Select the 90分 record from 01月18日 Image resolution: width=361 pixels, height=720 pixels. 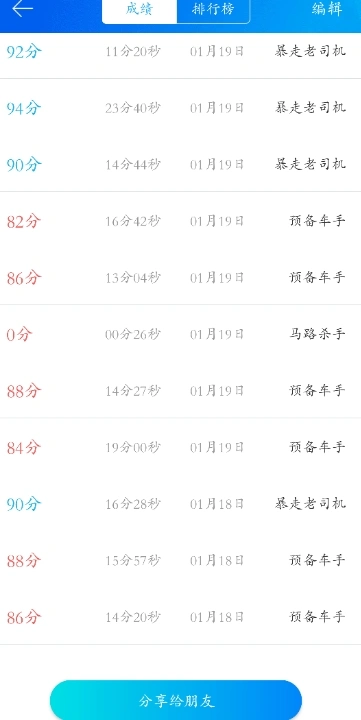pyautogui.click(x=180, y=504)
